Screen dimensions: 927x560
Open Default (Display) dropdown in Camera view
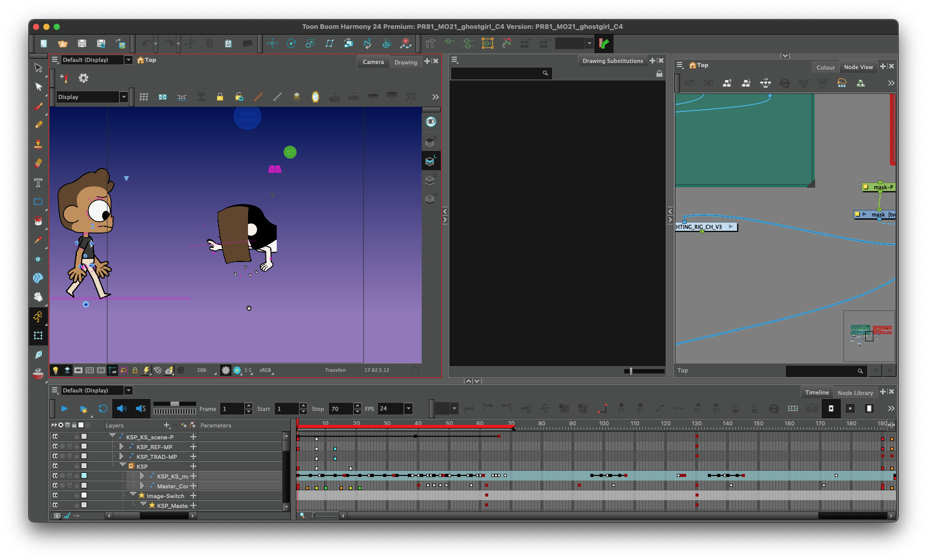pos(128,60)
